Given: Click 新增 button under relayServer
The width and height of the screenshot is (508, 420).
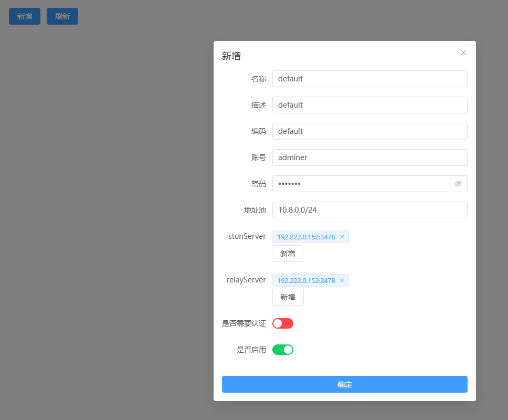Looking at the screenshot, I should click(x=288, y=297).
